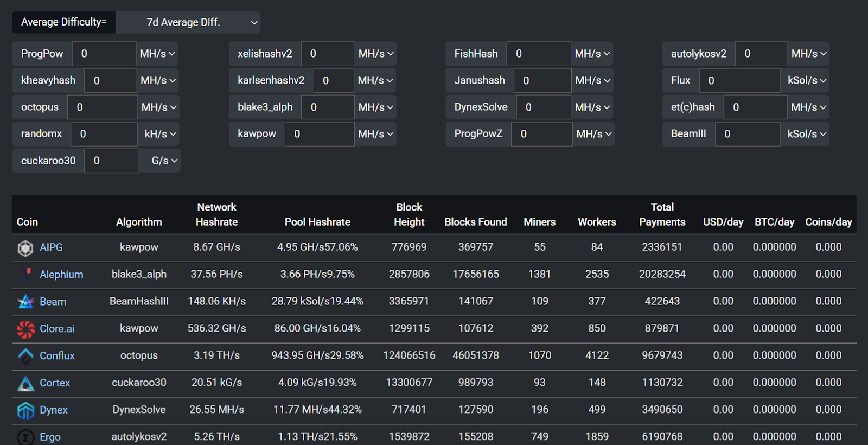
Task: Open the Beam coin link
Action: tap(53, 302)
